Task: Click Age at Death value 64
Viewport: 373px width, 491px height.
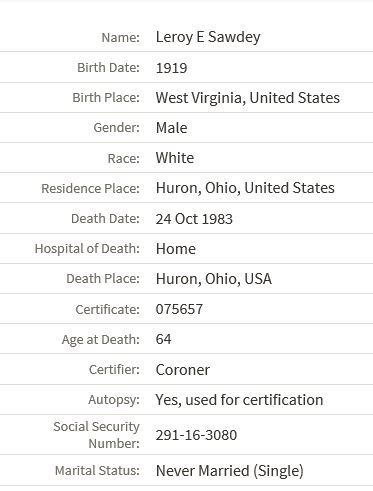Action: click(x=163, y=339)
